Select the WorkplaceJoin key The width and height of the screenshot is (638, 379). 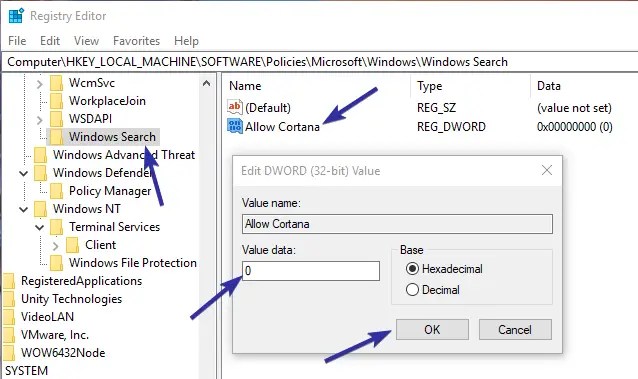pyautogui.click(x=107, y=101)
